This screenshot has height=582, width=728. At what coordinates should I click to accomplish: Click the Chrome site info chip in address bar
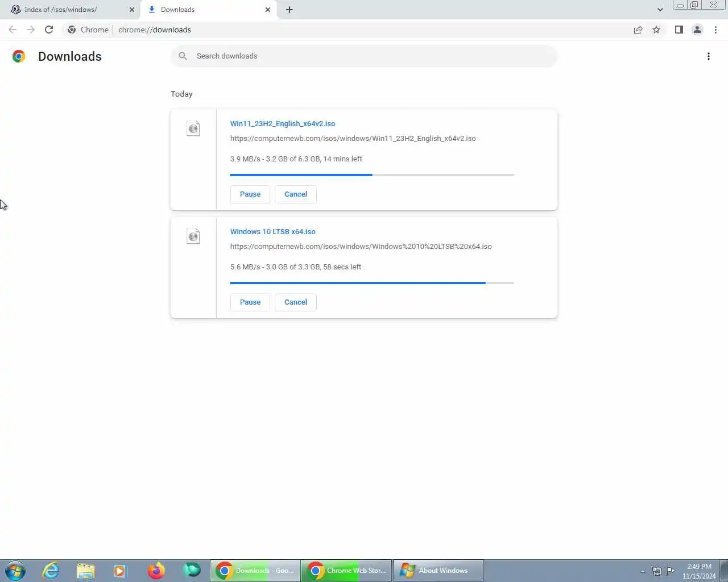[88, 30]
